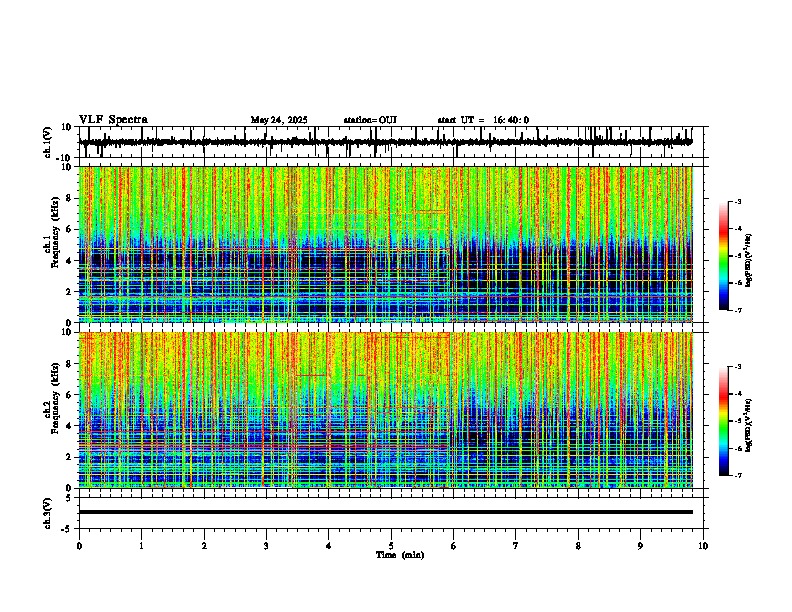
Task: Click time axis tick label "6"
Action: click(x=453, y=545)
